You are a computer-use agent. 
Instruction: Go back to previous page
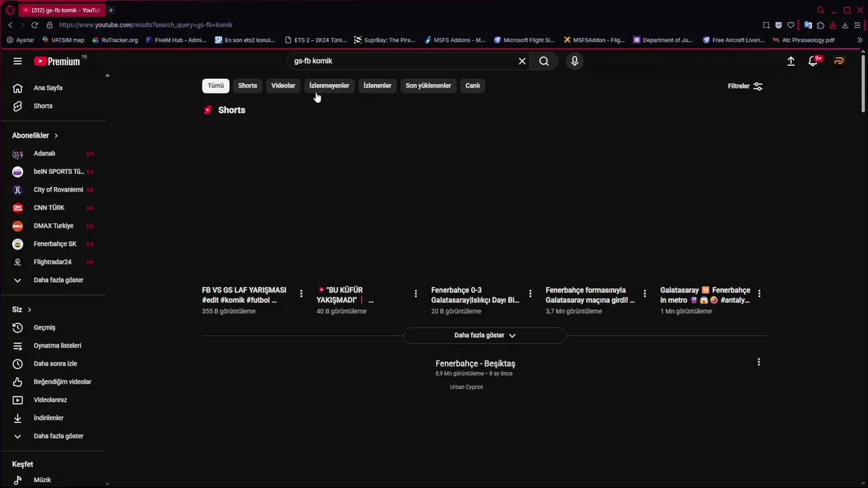coord(10,25)
